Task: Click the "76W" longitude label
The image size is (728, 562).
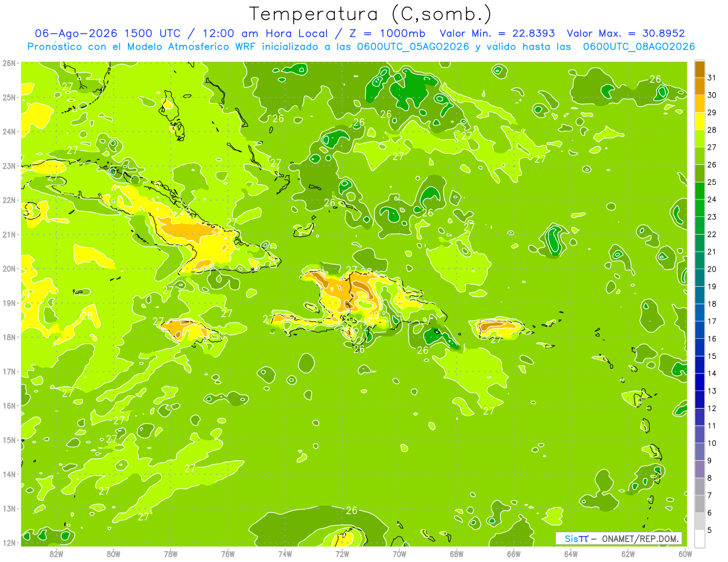Action: coord(227,554)
